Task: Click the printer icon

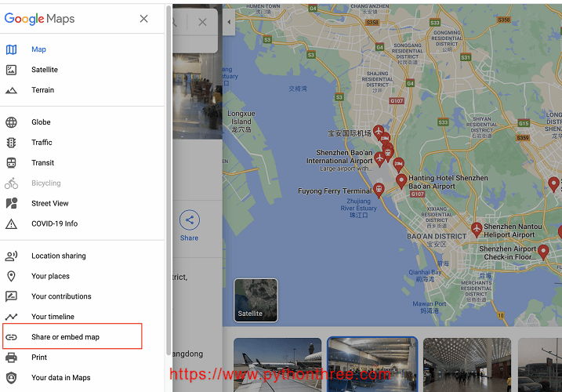Action: pos(11,358)
